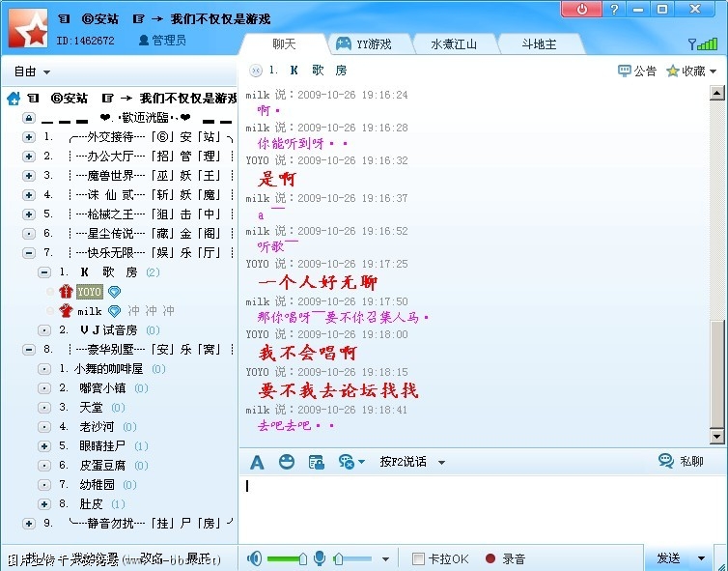Collapse the K 歌房 sub-channel
This screenshot has width=728, height=571.
(44, 272)
